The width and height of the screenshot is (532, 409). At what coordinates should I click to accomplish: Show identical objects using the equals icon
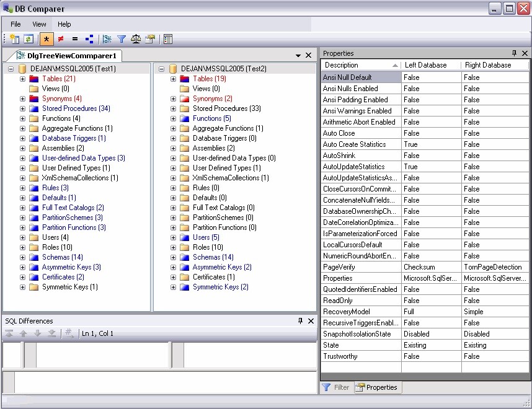click(74, 38)
